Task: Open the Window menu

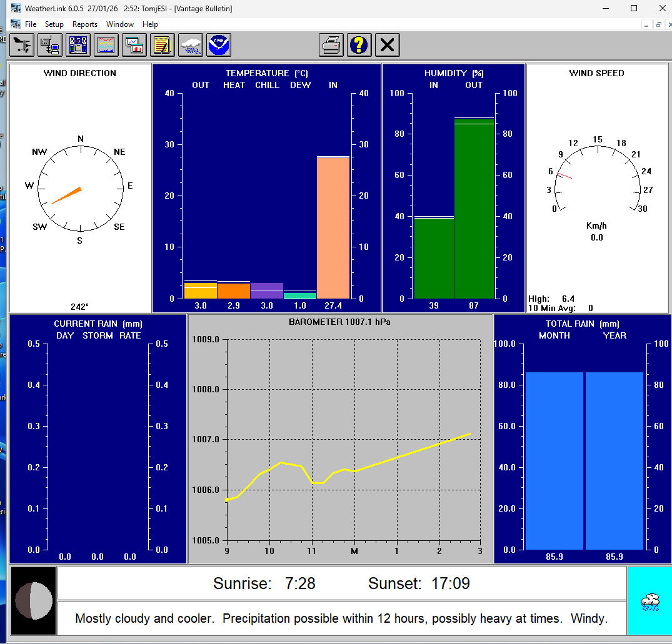Action: (119, 24)
